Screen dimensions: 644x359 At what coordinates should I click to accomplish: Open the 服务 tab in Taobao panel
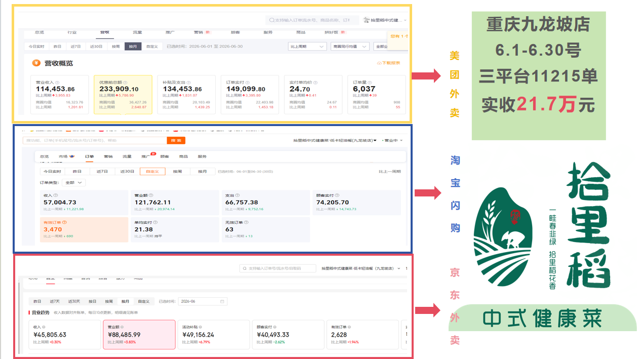(x=202, y=156)
